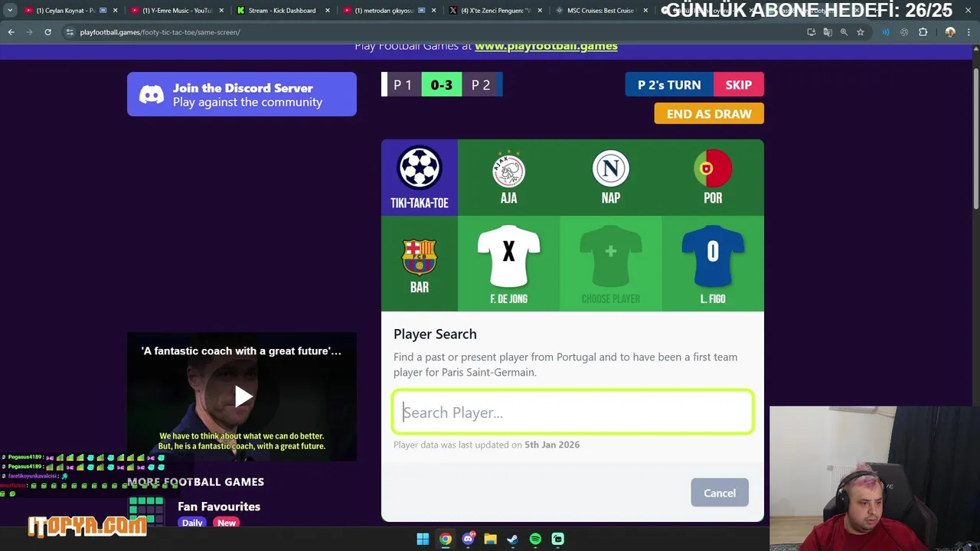Select the Choose Player empty shirt

click(x=610, y=255)
